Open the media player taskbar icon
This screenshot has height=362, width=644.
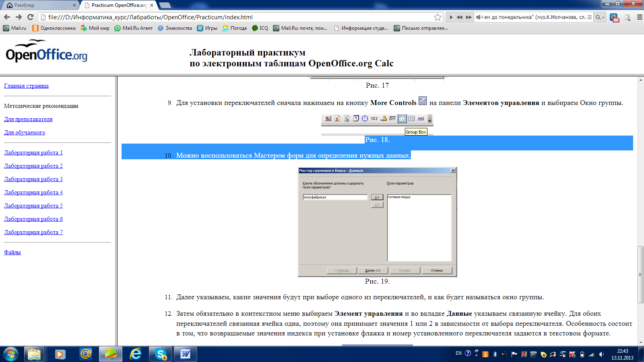click(x=60, y=354)
